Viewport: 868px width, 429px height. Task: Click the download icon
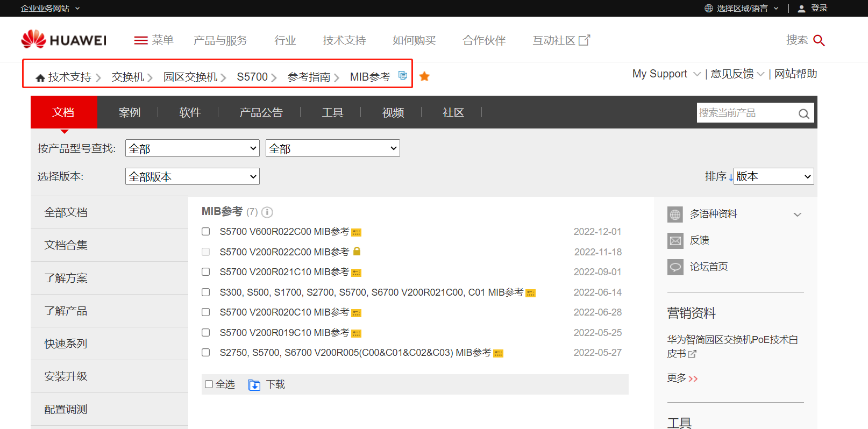coord(254,385)
